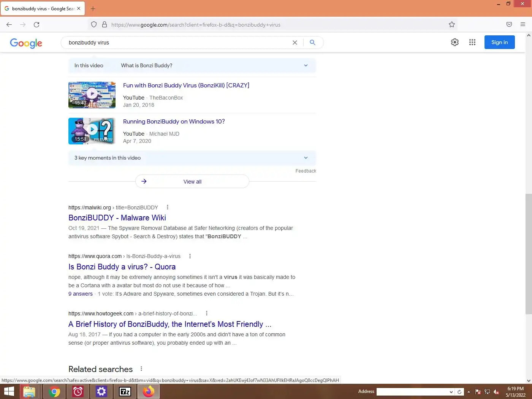The image size is (532, 399).
Task: Open 7-Zip from the taskbar
Action: pyautogui.click(x=125, y=391)
